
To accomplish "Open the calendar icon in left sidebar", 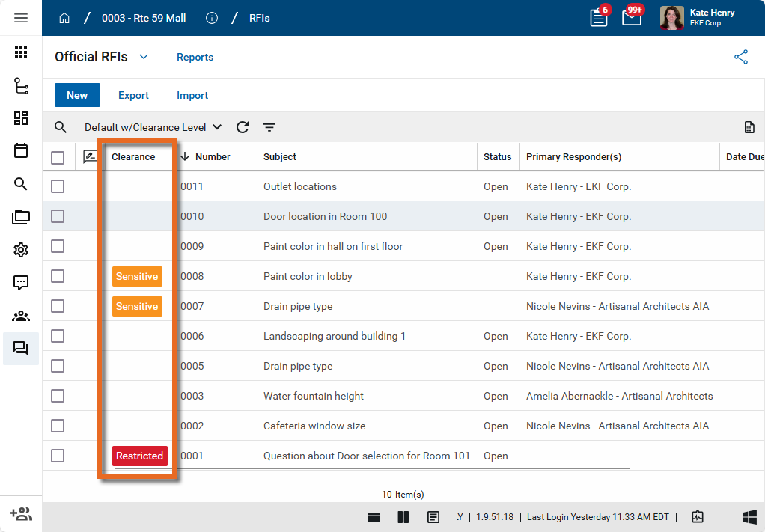I will (21, 150).
